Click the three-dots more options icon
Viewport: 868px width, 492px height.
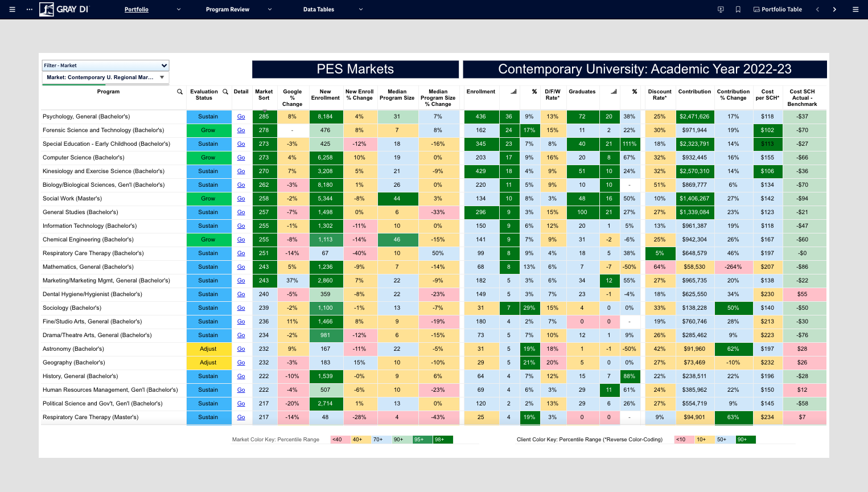[30, 10]
